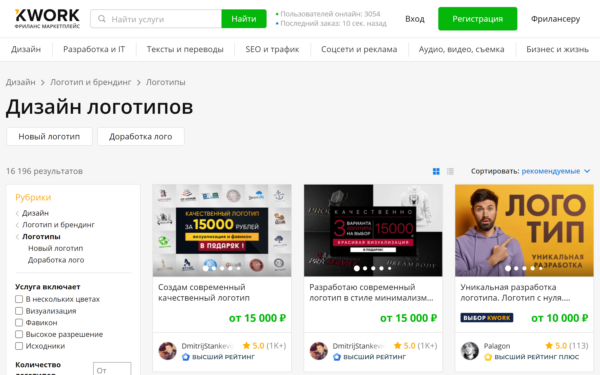Viewport: 600px width, 375px height.
Task: Select the Новый логотип filter button
Action: point(49,137)
